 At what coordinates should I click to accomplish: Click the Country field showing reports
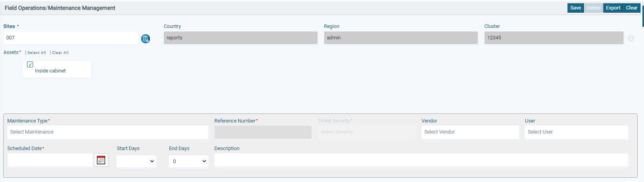[x=240, y=38]
